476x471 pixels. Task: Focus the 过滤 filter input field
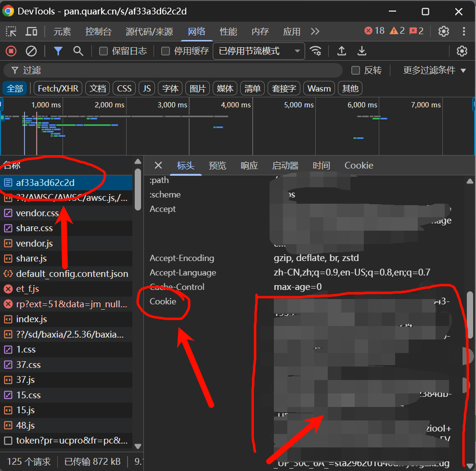coord(173,70)
